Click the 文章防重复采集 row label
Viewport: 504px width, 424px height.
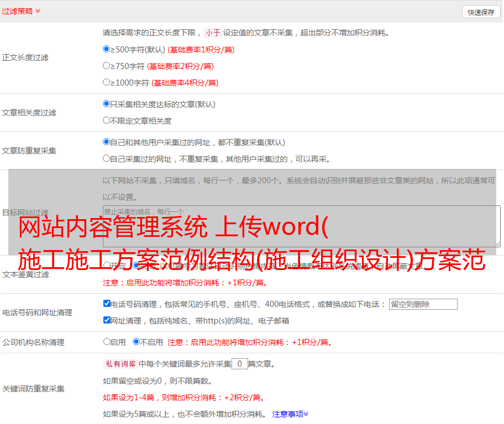click(x=29, y=151)
